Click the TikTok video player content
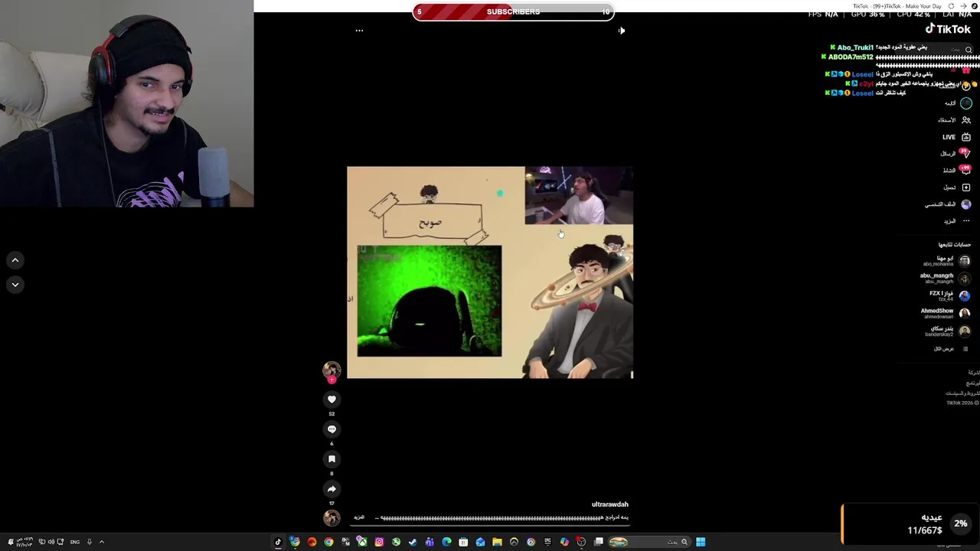 490,272
